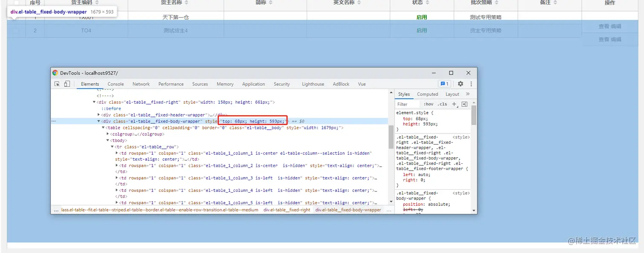Collapse the tbody node

point(108,140)
